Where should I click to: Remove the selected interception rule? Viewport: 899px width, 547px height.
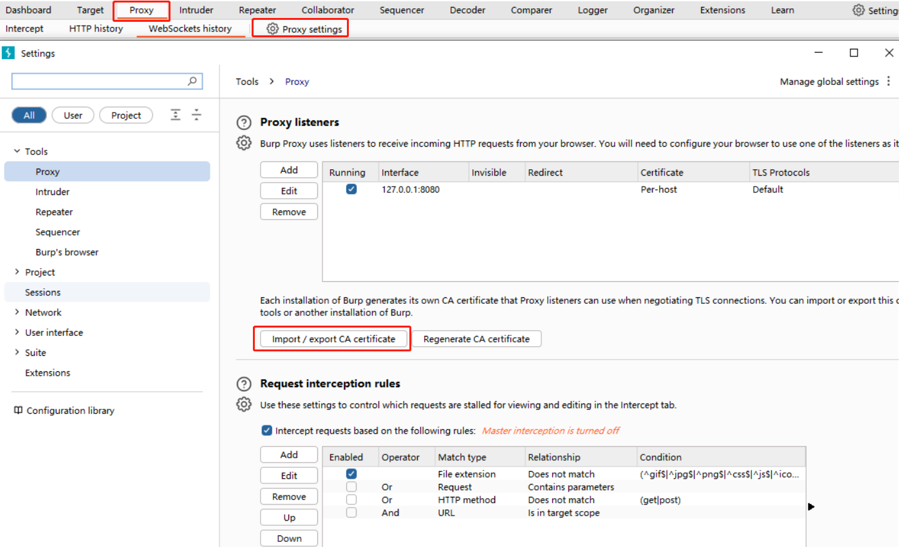point(289,497)
